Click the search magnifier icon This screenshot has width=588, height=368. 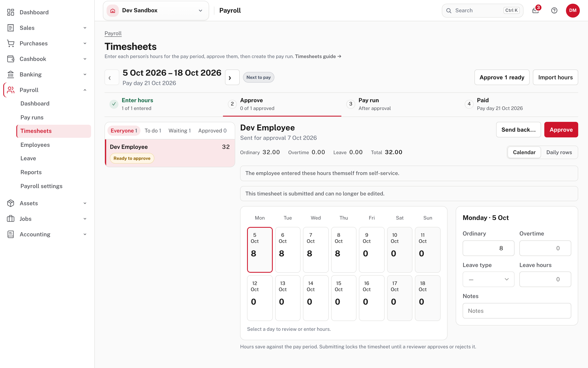point(449,11)
